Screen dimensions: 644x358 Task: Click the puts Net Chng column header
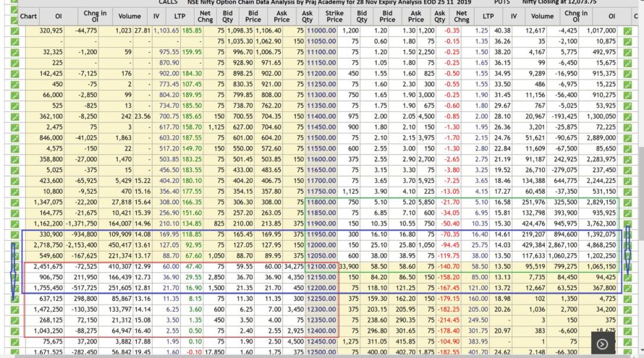coord(461,17)
